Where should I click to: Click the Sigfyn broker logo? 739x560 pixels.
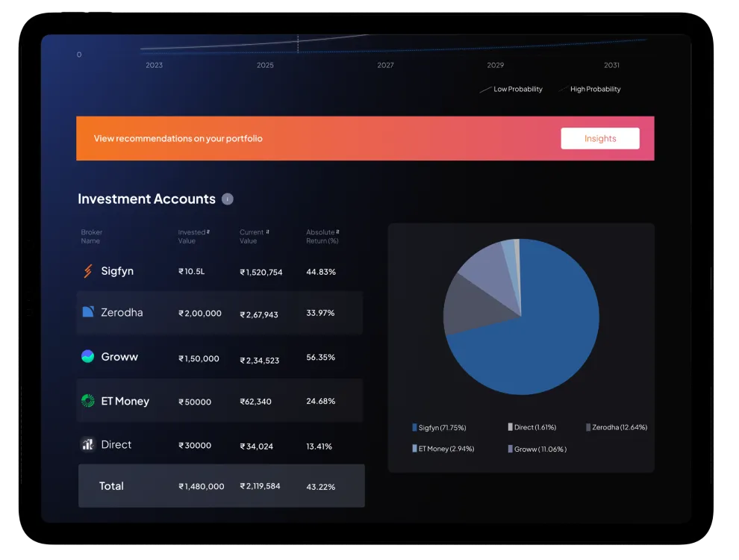(88, 271)
